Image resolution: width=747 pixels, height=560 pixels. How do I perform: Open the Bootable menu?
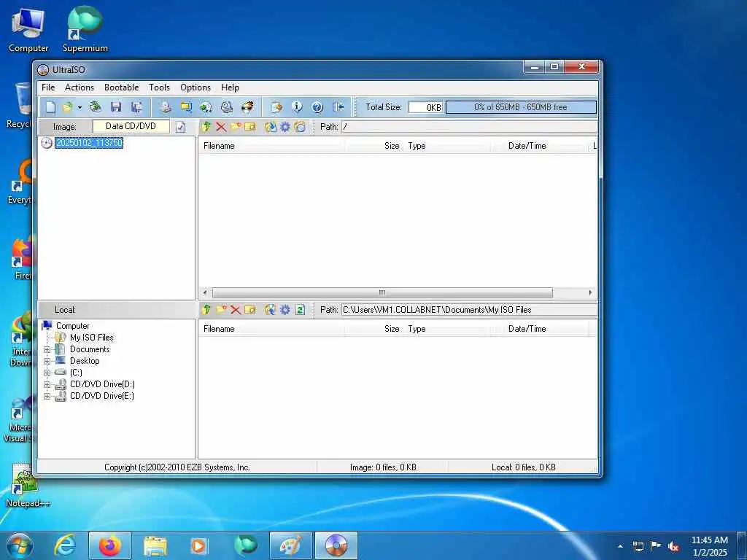(x=122, y=87)
